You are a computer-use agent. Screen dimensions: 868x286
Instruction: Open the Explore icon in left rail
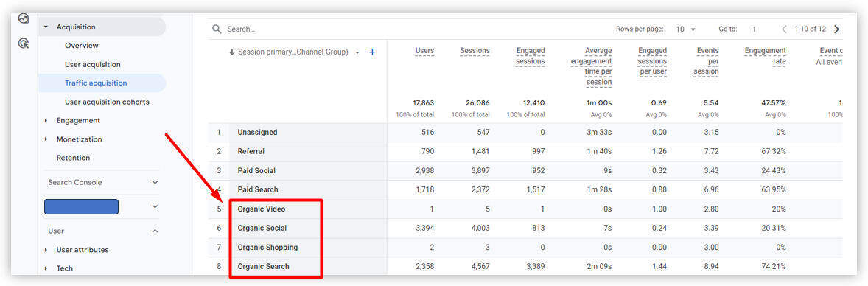(24, 18)
